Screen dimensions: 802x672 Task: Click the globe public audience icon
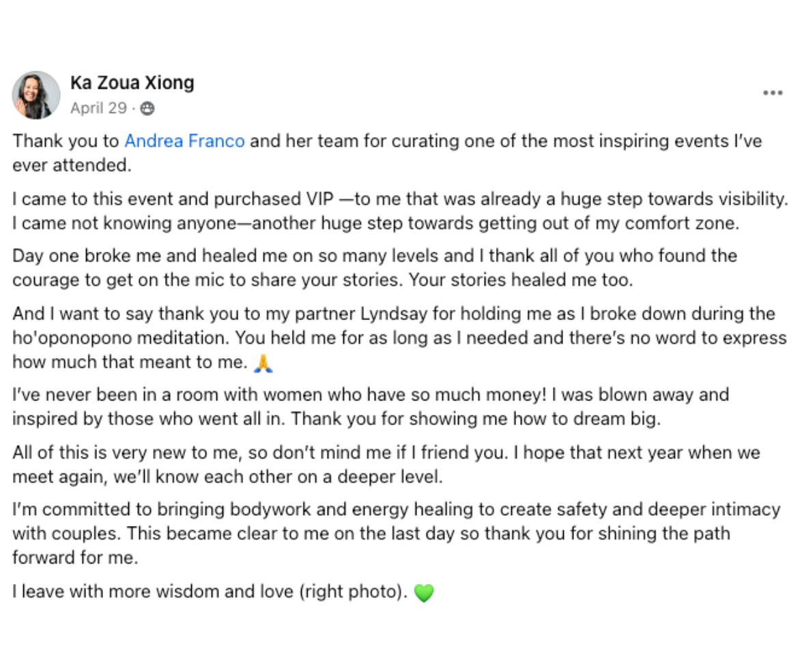click(x=147, y=108)
